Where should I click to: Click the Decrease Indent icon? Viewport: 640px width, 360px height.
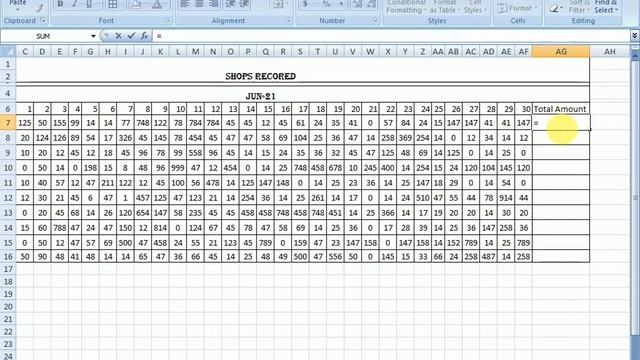[231, 4]
